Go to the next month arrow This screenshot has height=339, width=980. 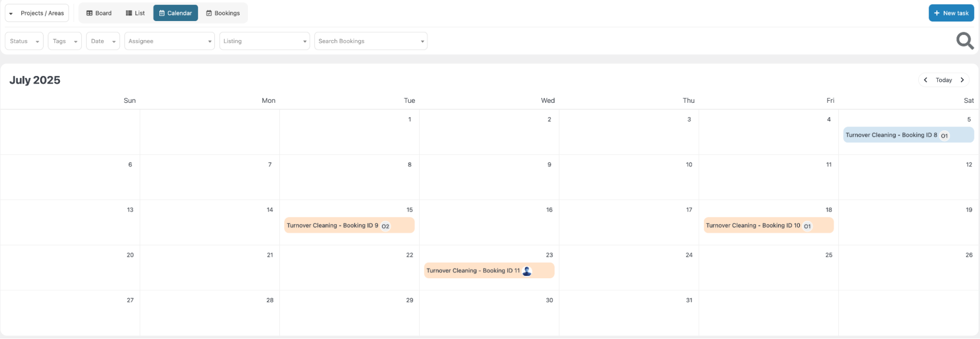962,80
